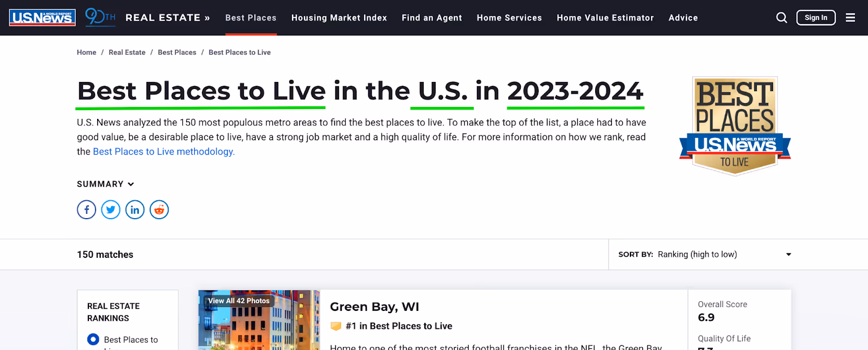Click the Best Places to Live badge
868x350 pixels.
735,126
